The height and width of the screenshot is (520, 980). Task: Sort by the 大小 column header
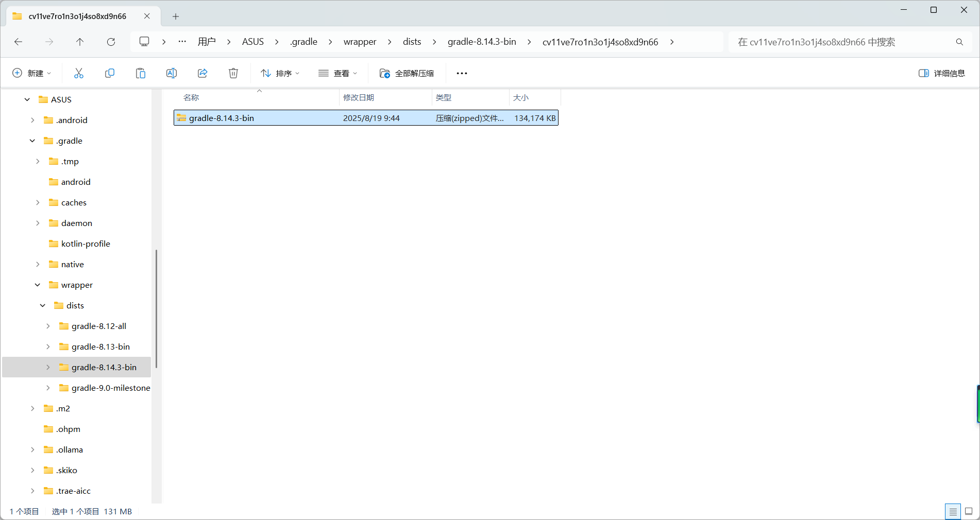click(x=535, y=97)
